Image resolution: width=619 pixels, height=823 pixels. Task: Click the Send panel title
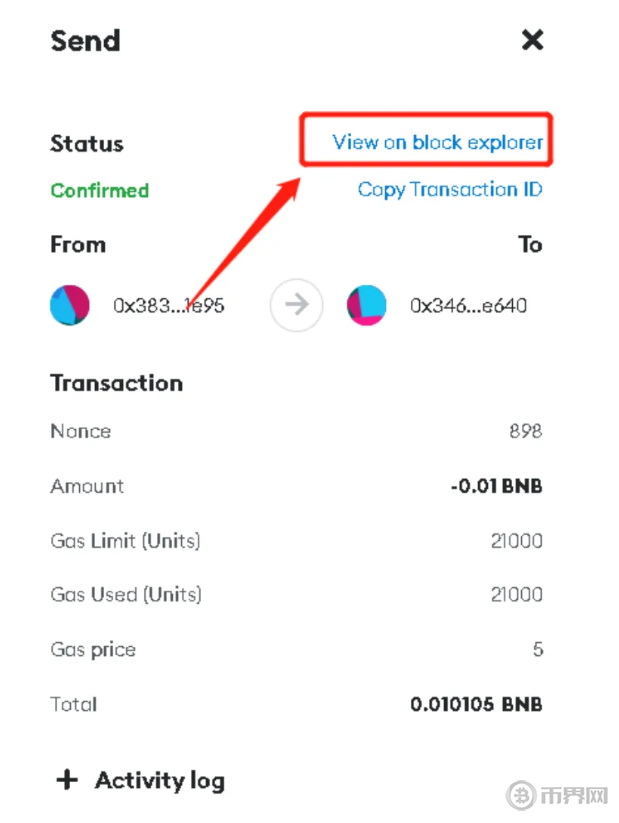click(x=85, y=41)
